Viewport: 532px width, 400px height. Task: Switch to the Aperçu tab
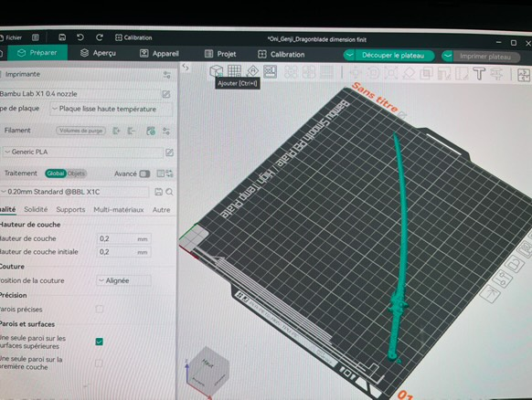click(98, 53)
